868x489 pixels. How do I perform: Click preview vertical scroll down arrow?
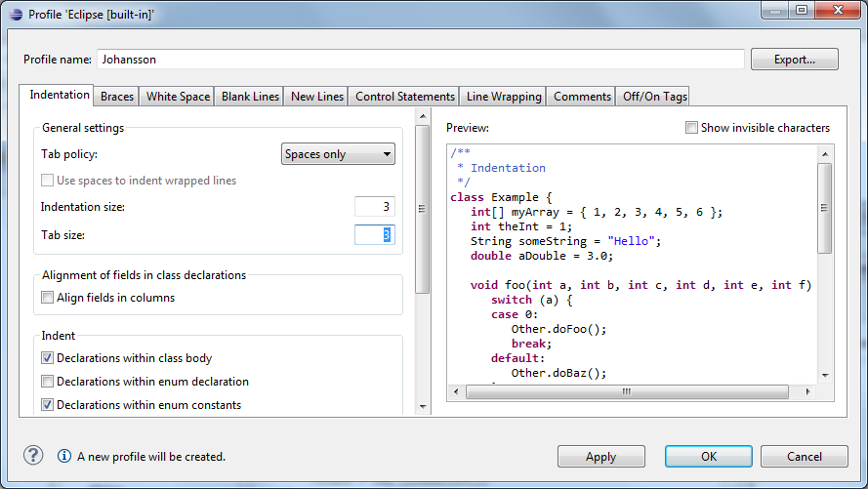[825, 375]
